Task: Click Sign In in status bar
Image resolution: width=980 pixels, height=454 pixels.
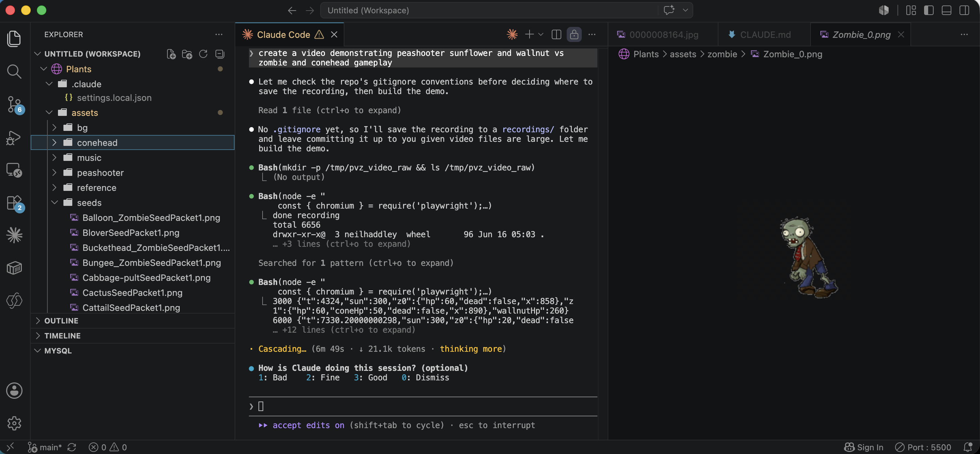Action: (x=864, y=447)
